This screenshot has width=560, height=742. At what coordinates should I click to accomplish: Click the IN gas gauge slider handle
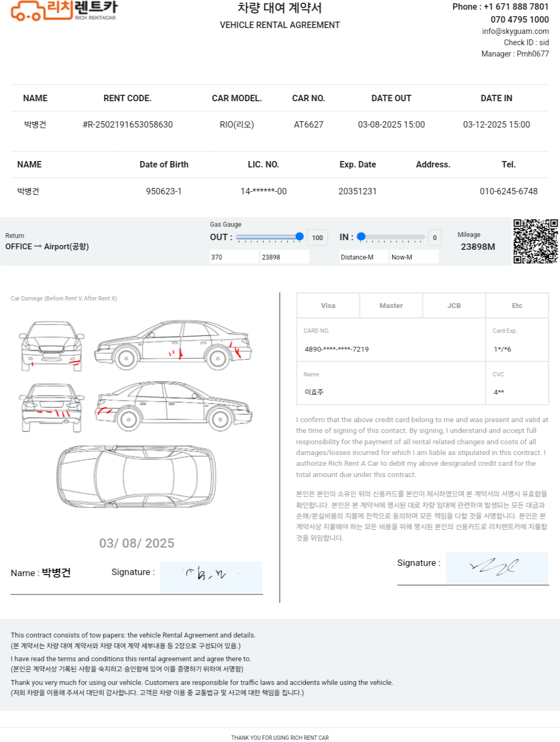pos(361,236)
